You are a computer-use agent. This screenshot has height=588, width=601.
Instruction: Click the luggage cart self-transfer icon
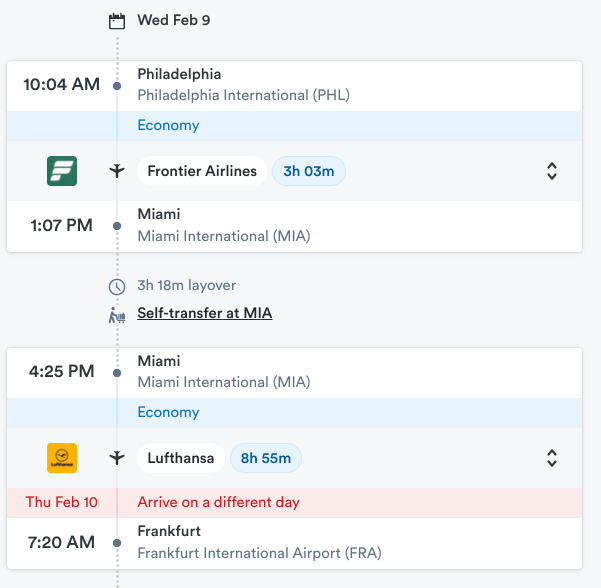[117, 315]
